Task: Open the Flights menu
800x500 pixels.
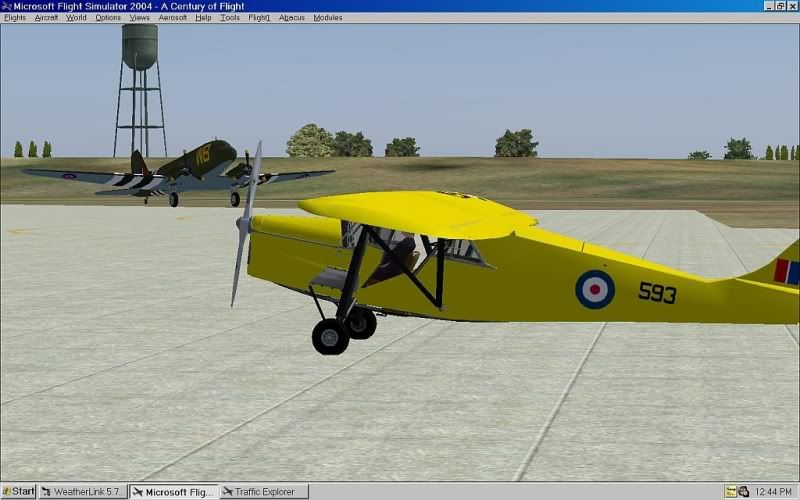Action: [x=15, y=18]
